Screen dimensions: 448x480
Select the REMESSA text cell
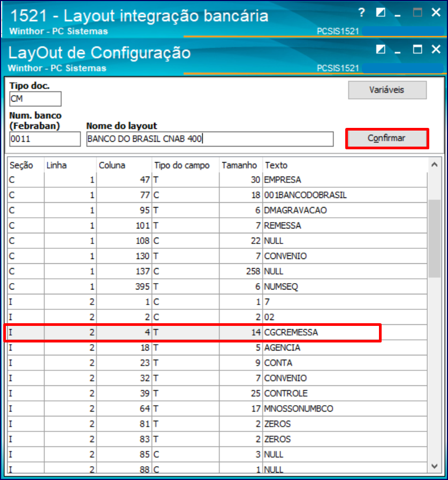[x=345, y=226]
